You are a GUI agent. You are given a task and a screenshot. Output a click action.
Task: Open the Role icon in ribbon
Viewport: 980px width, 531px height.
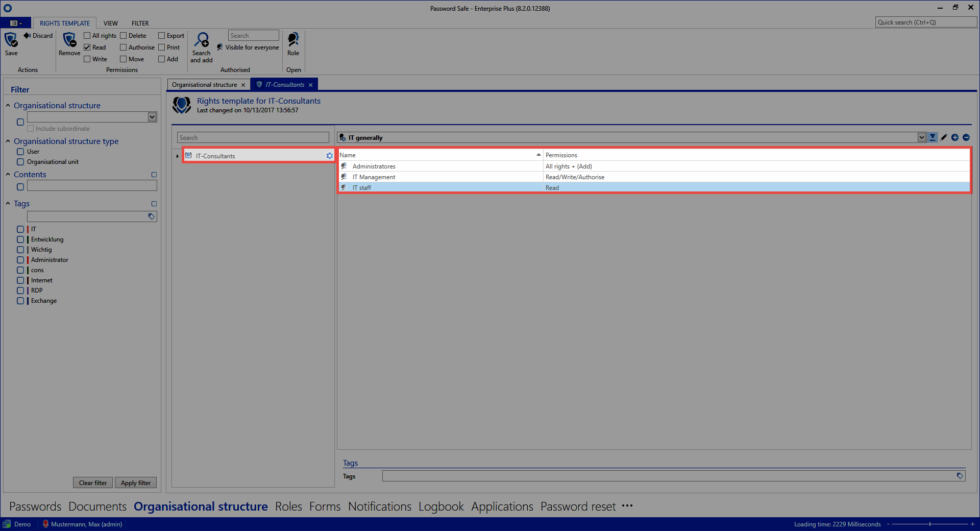click(293, 40)
